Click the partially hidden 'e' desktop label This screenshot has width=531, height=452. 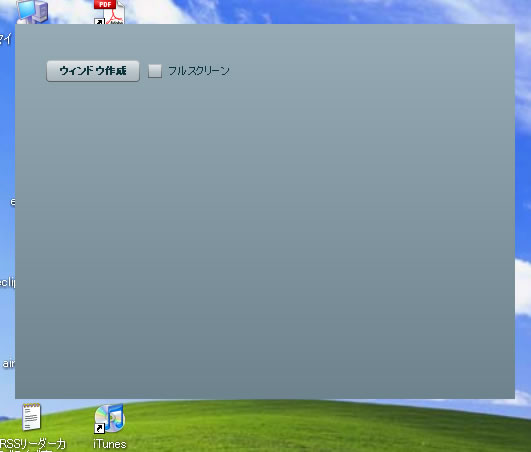point(13,202)
